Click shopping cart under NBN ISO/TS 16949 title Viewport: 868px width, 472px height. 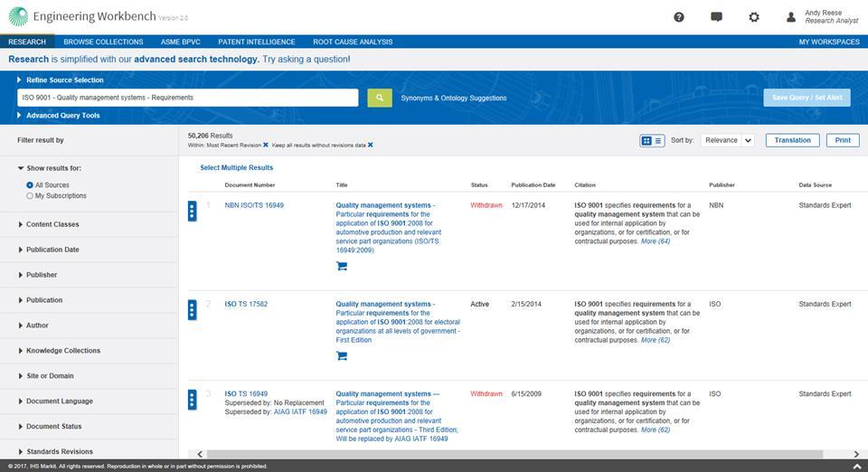point(342,266)
